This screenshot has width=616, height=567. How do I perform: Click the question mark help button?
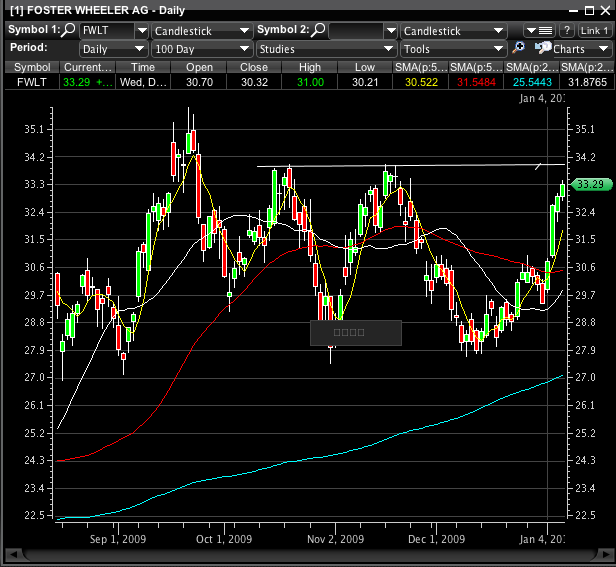[565, 30]
